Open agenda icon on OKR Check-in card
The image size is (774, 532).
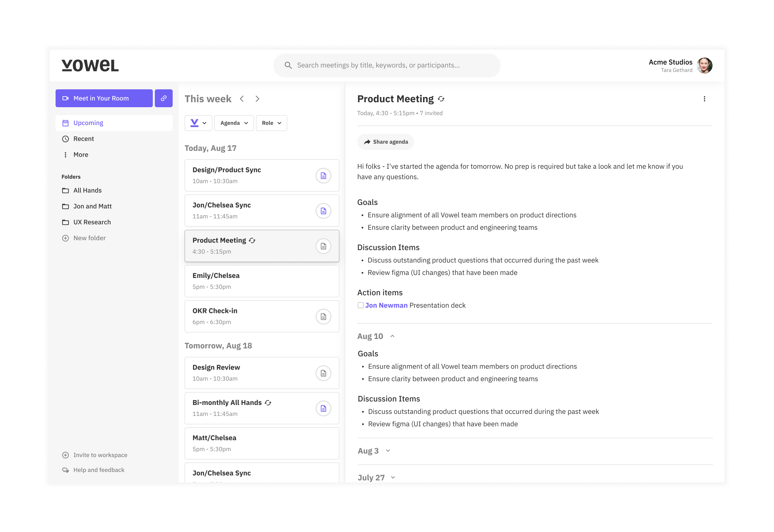click(323, 317)
